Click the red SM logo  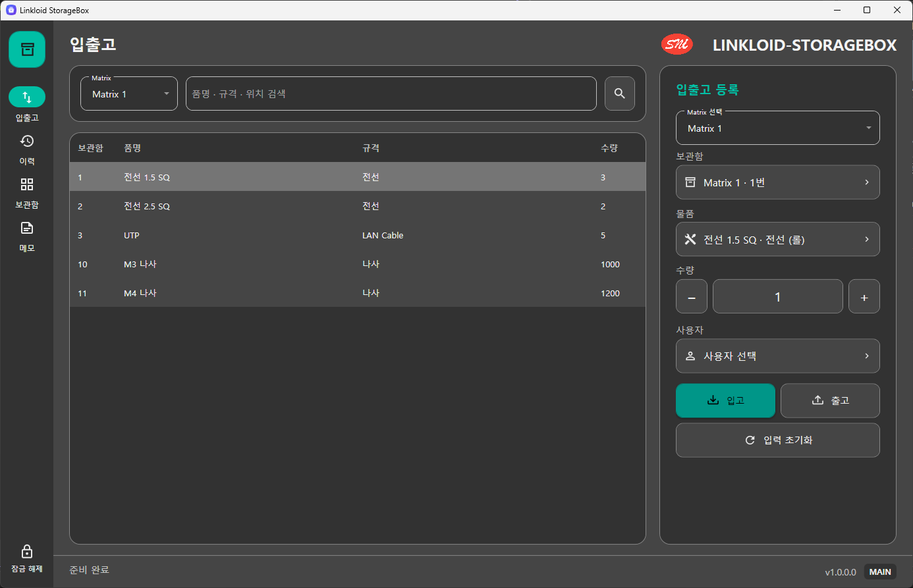[x=677, y=44]
